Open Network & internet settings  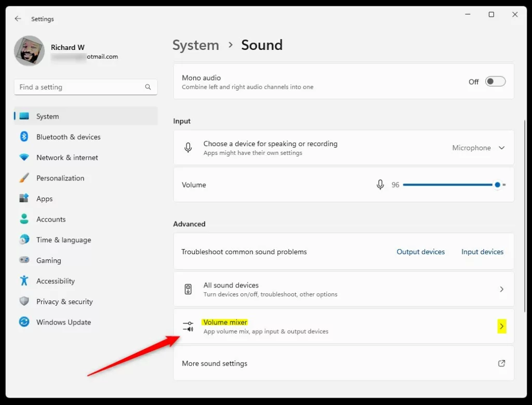coord(67,158)
